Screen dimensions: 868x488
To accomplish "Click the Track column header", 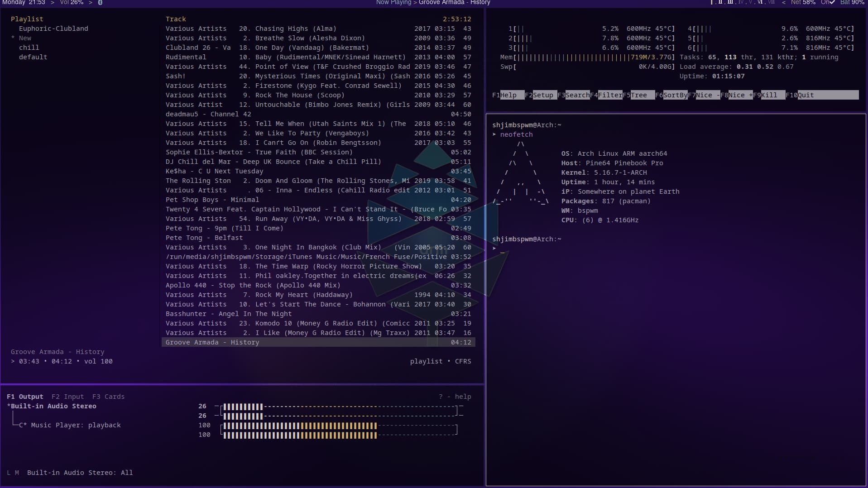I will [x=176, y=19].
